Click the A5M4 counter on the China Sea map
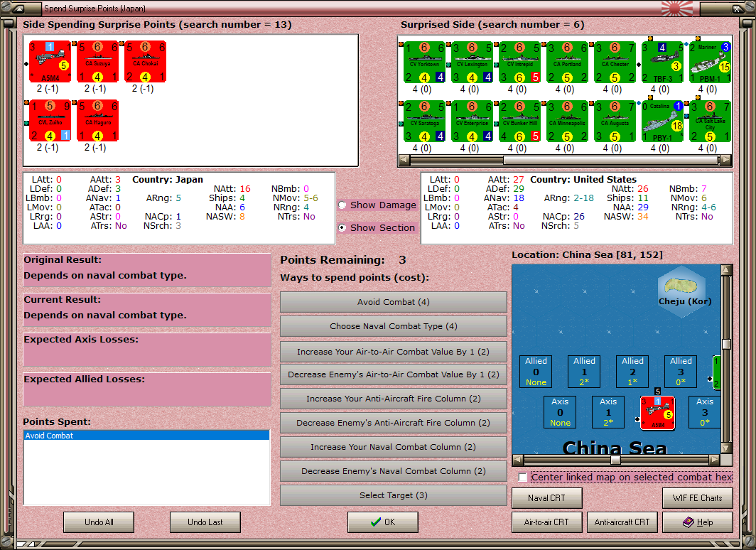This screenshot has width=756, height=550. point(657,413)
